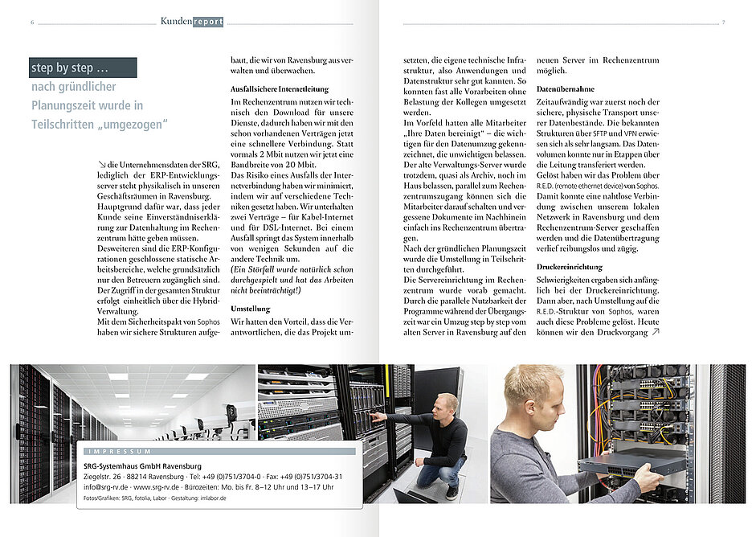Select the subtitle line 'Teilschritten „umgezogen"'
This screenshot has height=537, width=756.
click(x=100, y=125)
